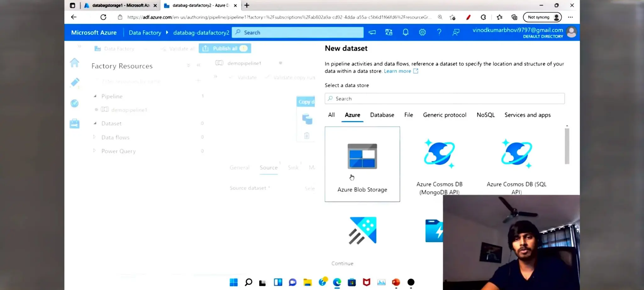Switch to the General pipeline tab

coord(240,168)
